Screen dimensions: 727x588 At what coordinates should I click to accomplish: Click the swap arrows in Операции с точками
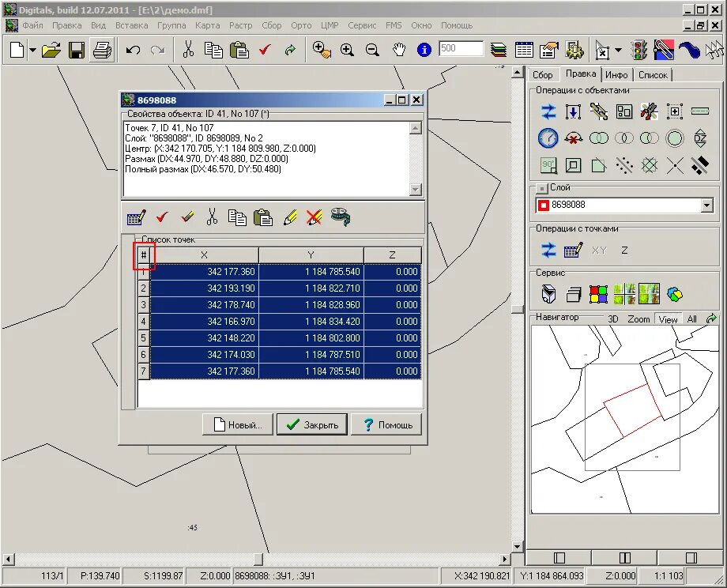tap(548, 251)
